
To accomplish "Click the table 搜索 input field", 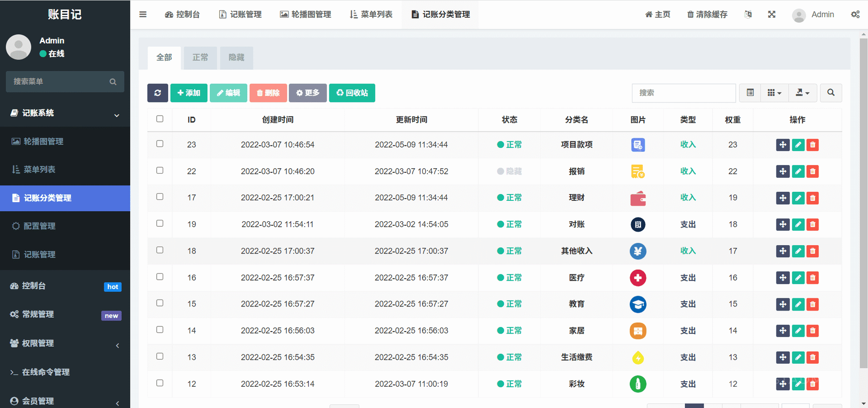I will point(683,93).
